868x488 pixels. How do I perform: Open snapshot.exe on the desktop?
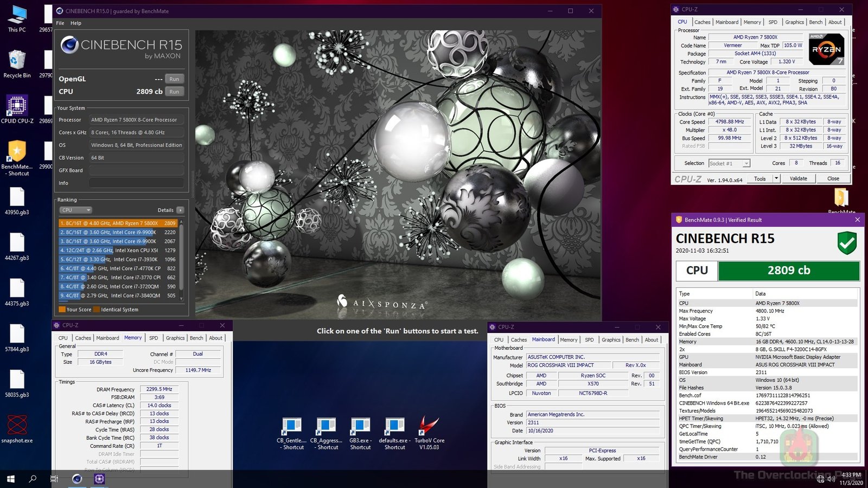(17, 426)
